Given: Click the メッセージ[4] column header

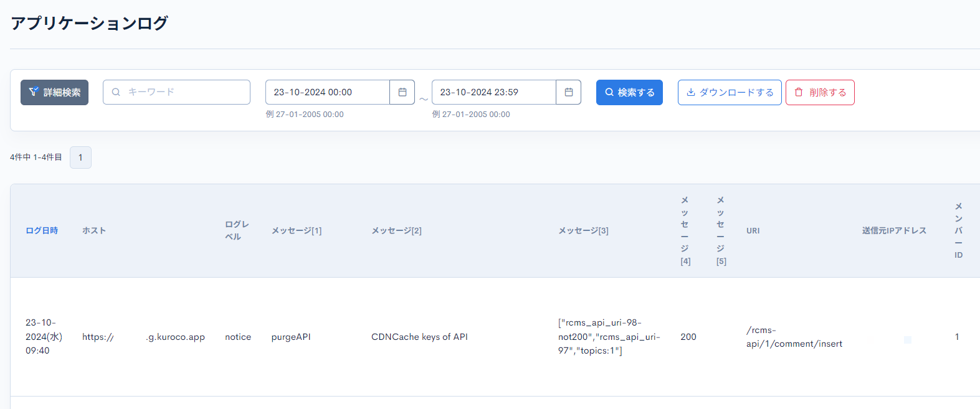Looking at the screenshot, I should [685, 230].
